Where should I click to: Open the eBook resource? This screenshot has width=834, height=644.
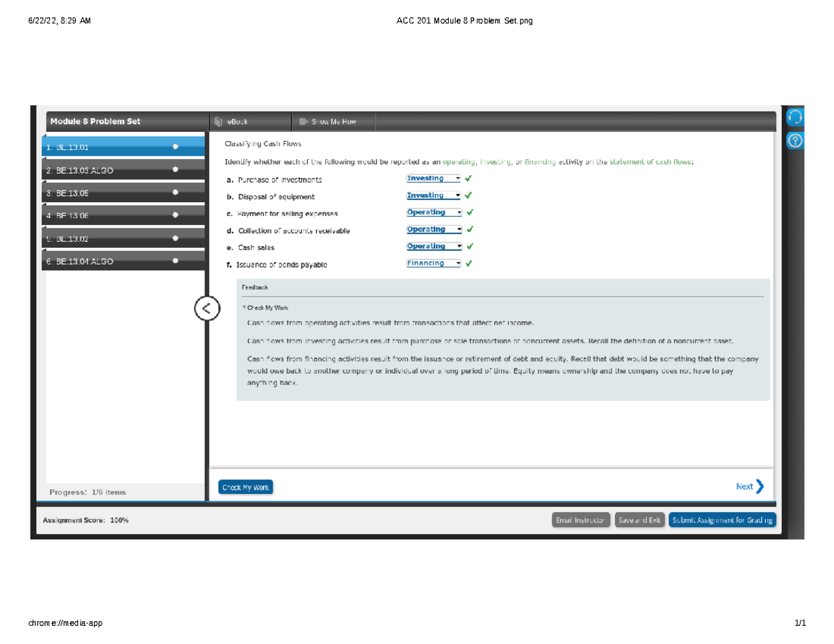pyautogui.click(x=233, y=122)
